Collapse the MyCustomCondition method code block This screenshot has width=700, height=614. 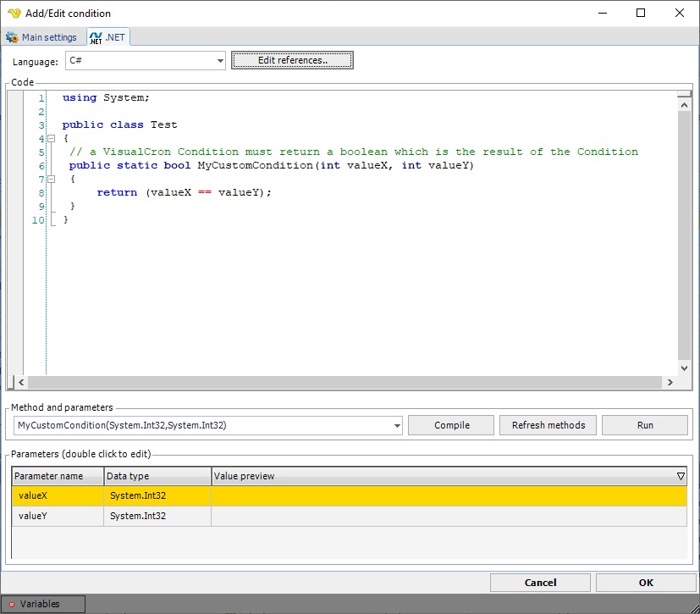(x=51, y=179)
